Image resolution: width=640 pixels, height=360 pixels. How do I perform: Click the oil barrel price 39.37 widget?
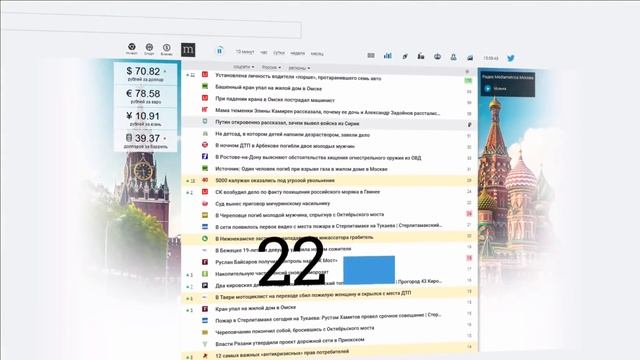145,141
